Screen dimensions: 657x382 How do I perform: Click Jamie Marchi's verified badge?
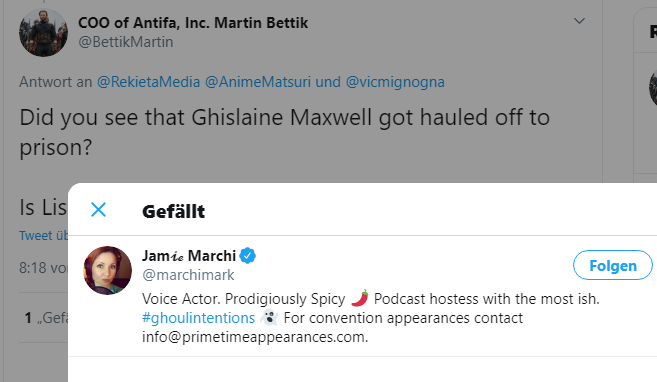point(248,256)
